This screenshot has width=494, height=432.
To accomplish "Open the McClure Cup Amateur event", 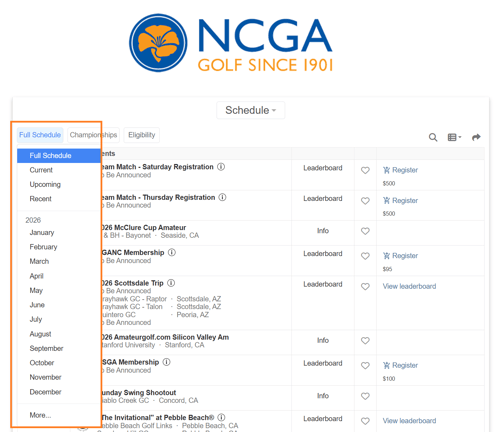I will point(144,228).
